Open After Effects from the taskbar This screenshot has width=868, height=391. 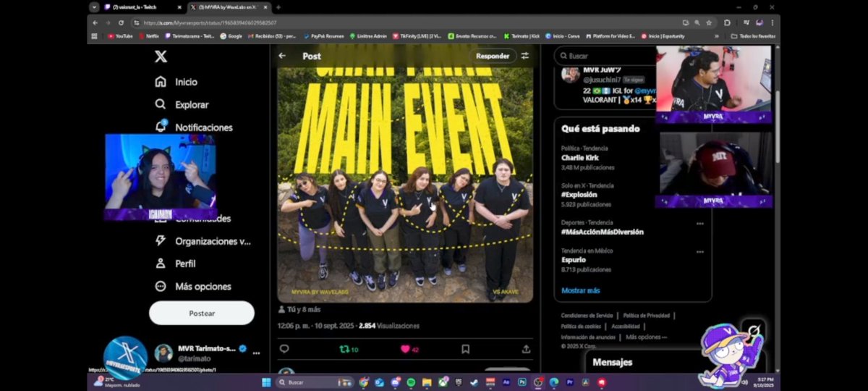(x=506, y=382)
